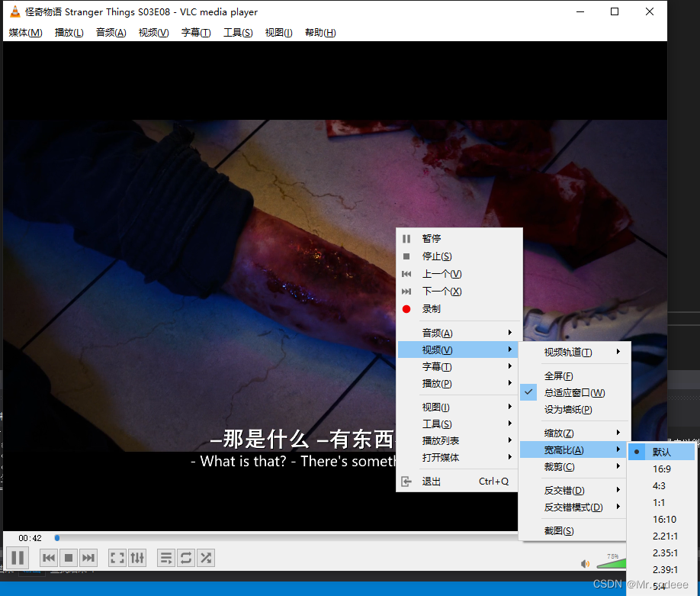Viewport: 700px width, 596px height.
Task: Select 上一个(V) in the context menu
Action: (x=459, y=274)
